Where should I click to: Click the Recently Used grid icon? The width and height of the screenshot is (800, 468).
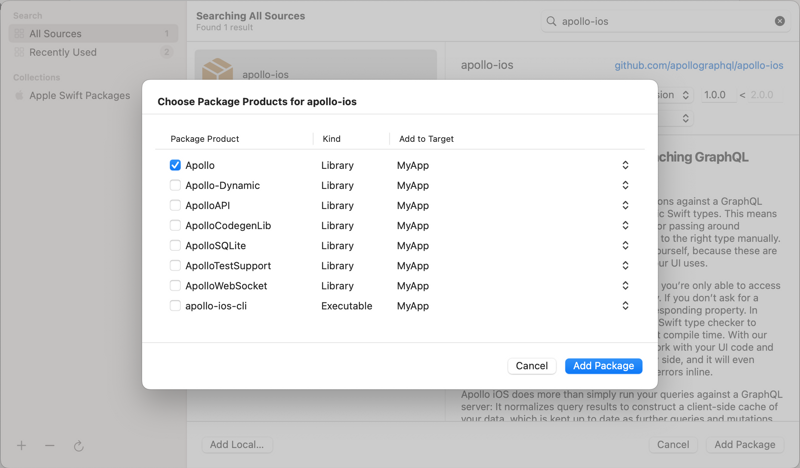point(19,52)
